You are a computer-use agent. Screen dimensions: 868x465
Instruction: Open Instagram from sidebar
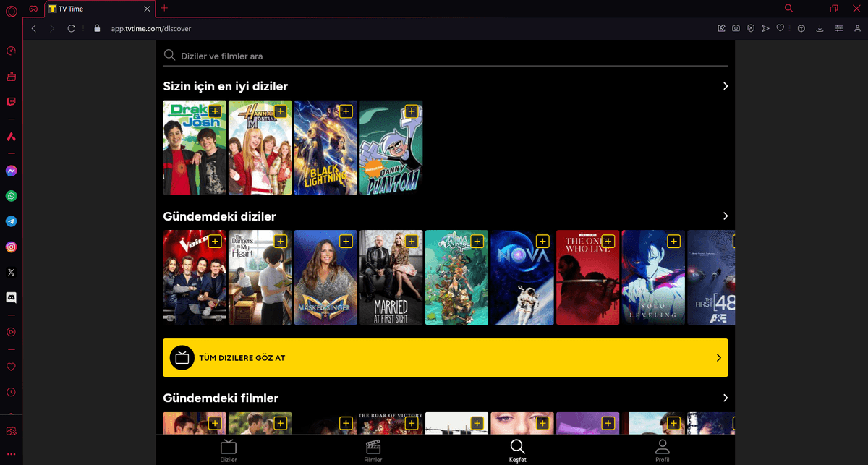[11, 247]
